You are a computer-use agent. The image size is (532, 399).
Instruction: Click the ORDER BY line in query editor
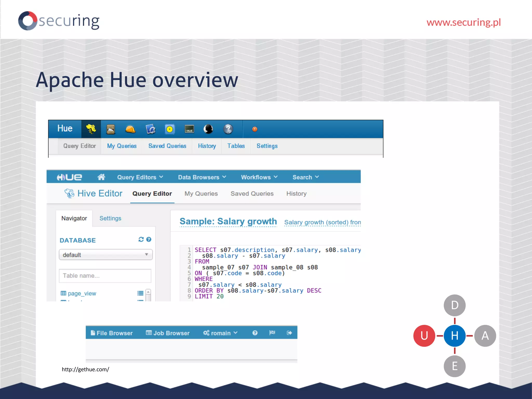[258, 290]
